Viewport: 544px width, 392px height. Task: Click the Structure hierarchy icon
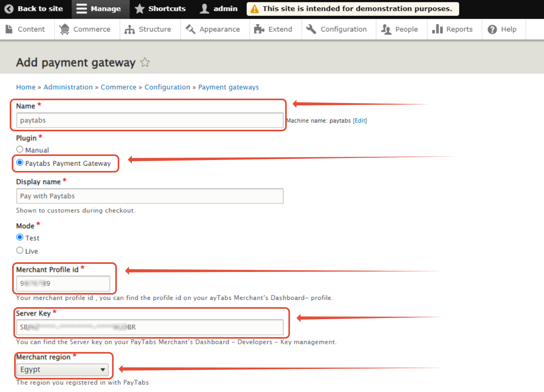coord(129,29)
